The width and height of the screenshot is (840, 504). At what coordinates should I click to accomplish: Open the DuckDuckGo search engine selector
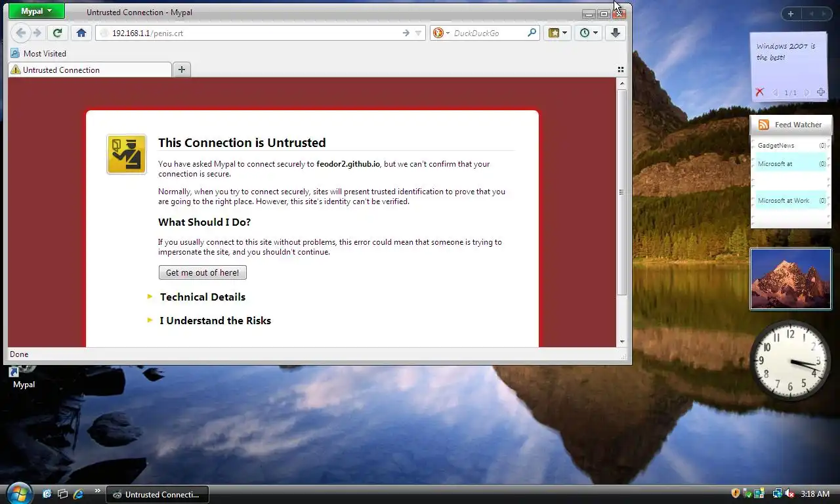tap(441, 33)
